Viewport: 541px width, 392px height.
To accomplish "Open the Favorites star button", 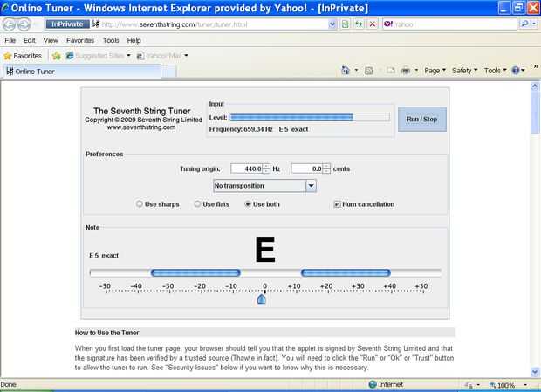I will (x=23, y=56).
